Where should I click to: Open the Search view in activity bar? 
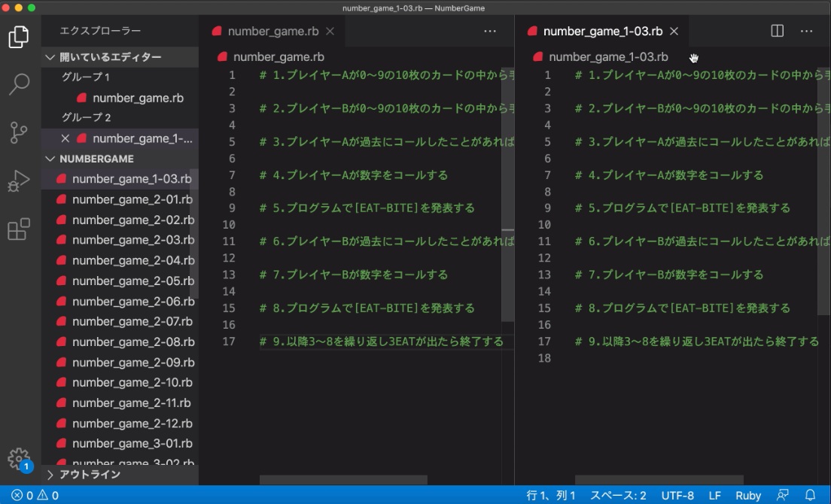pos(19,84)
